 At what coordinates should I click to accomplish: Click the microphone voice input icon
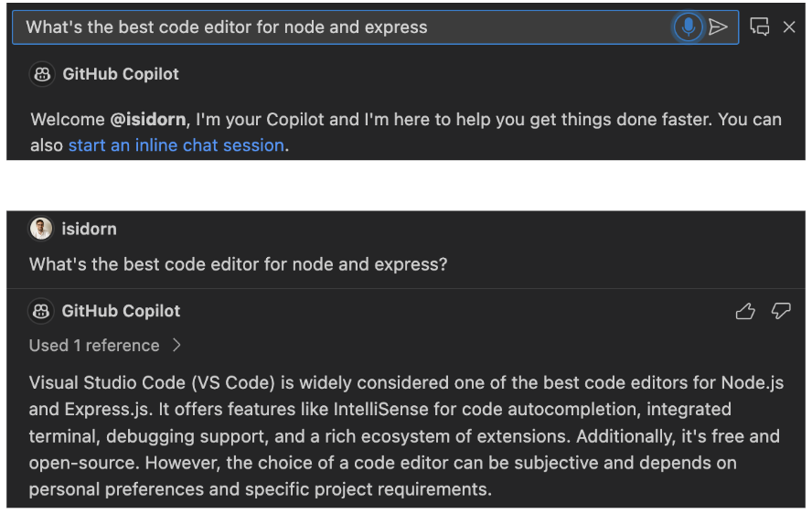point(688,27)
